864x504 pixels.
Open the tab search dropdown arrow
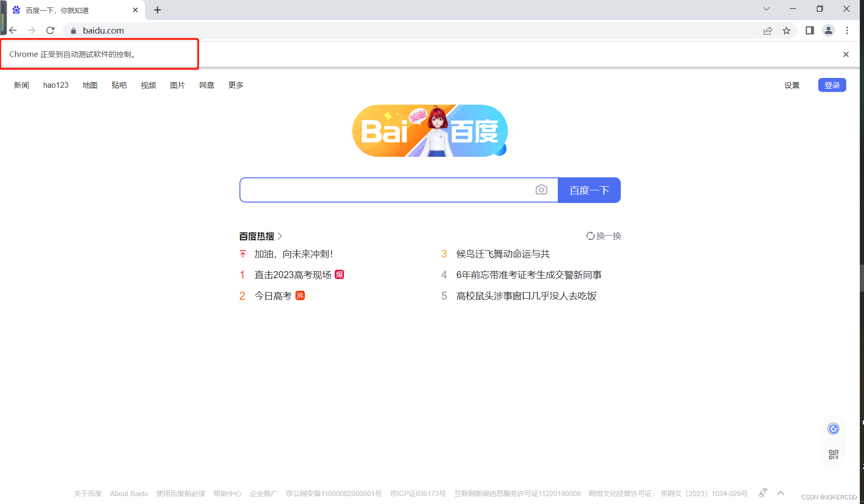pos(766,9)
